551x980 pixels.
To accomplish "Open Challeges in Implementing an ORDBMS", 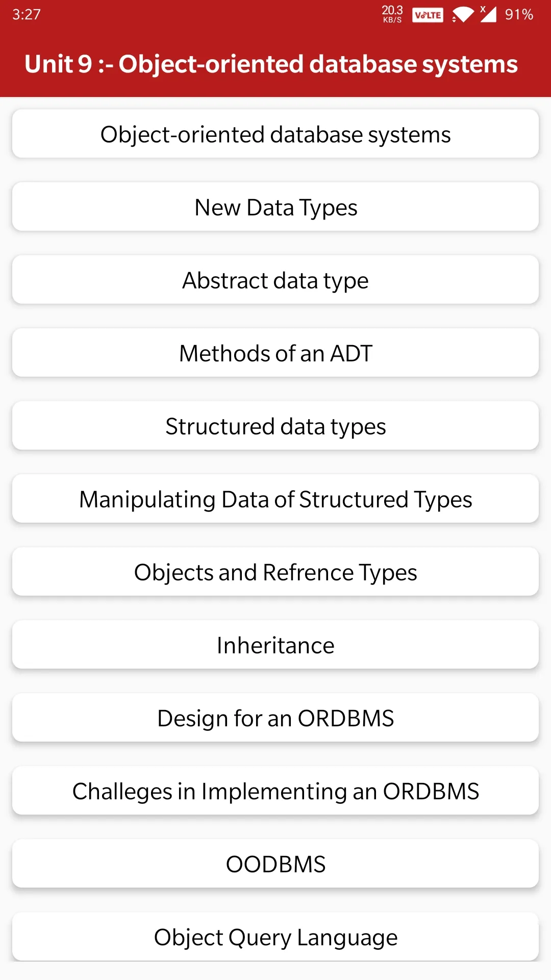I will (x=275, y=791).
